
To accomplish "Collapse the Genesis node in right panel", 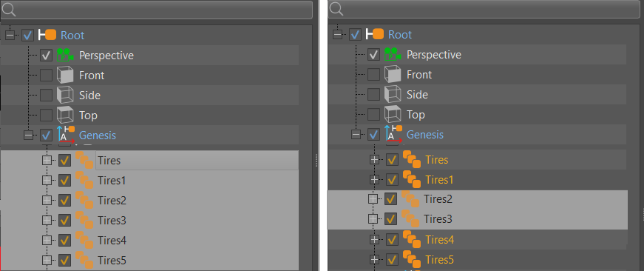I will click(x=356, y=135).
